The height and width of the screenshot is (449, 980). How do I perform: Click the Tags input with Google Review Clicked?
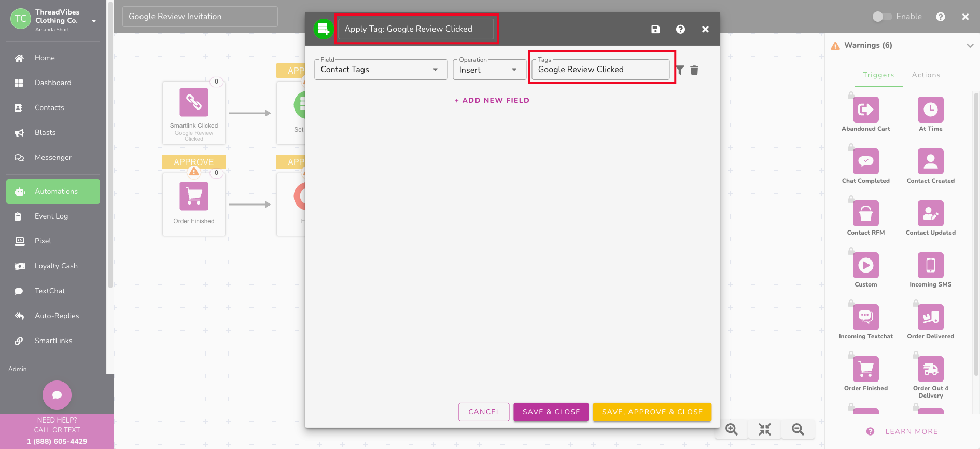pos(600,70)
